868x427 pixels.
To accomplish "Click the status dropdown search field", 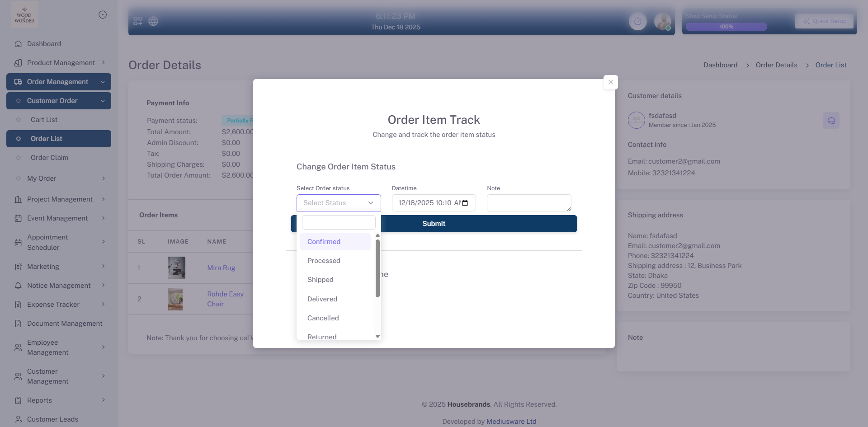I will point(338,222).
